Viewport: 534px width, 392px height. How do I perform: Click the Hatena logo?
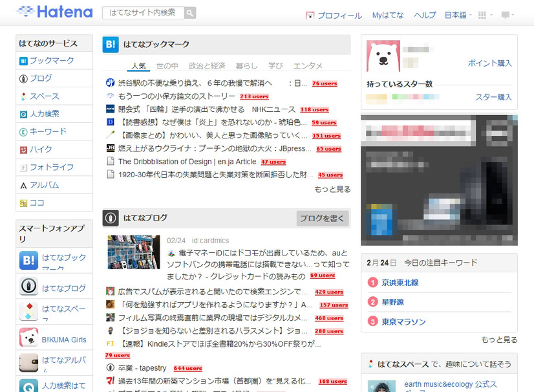(54, 12)
